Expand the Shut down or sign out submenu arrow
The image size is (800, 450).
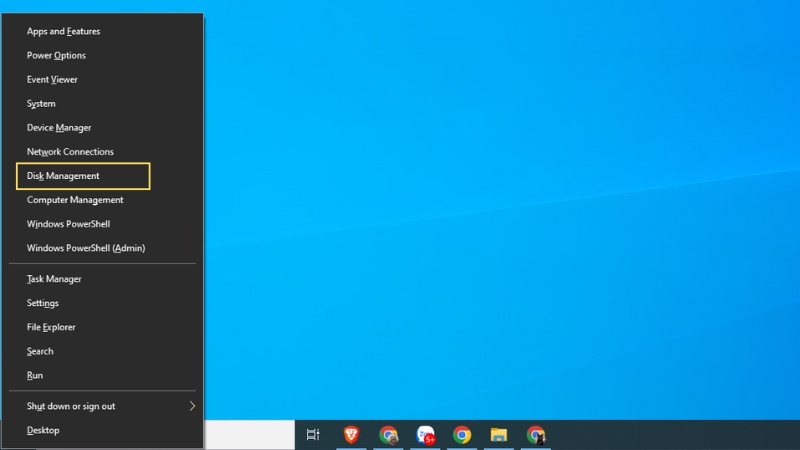(x=192, y=406)
